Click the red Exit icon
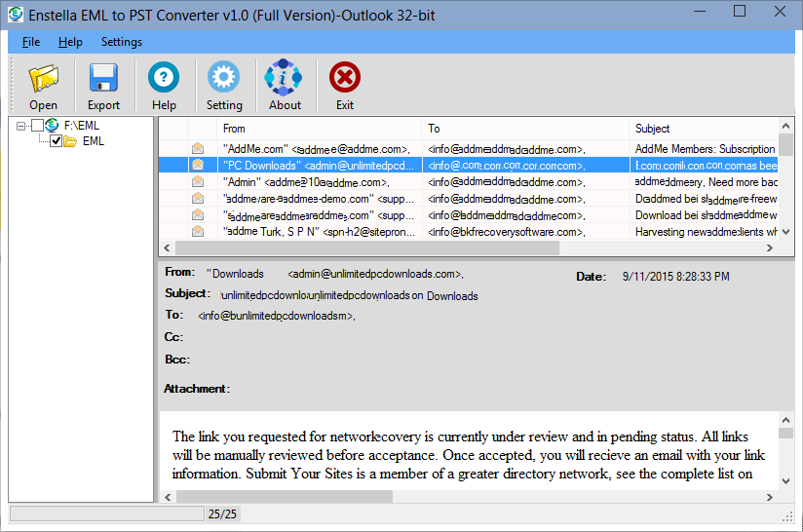 (x=345, y=78)
